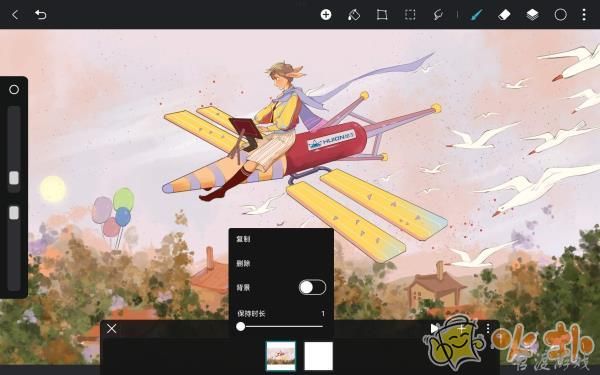Choose 删除 in the frame popup
Screen dimensions: 600x375
tap(243, 263)
